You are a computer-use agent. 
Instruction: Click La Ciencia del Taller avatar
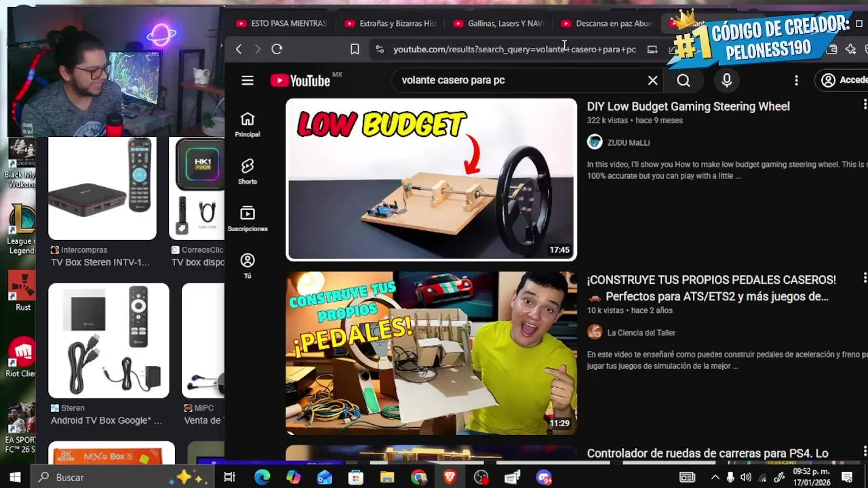(x=595, y=331)
